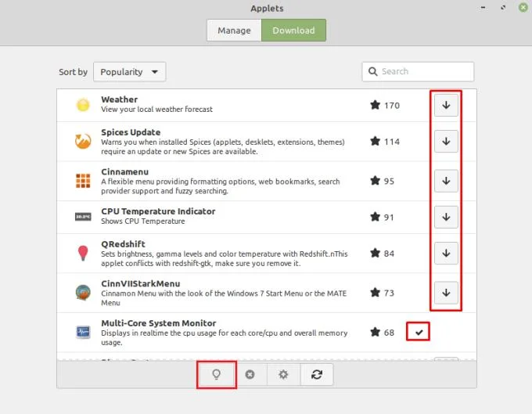This screenshot has height=414, width=532.
Task: Click 'View your local weather forecast' description
Action: click(x=156, y=110)
